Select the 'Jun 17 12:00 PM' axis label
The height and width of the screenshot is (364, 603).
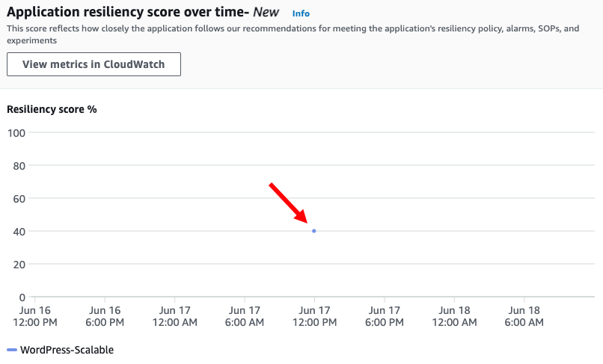tap(314, 316)
